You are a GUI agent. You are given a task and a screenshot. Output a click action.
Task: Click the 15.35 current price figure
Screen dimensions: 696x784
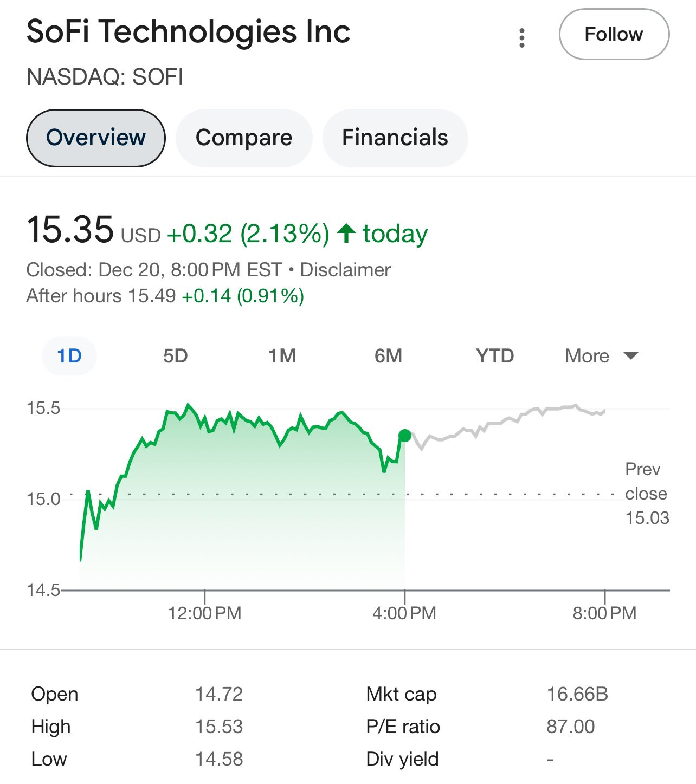pyautogui.click(x=70, y=230)
